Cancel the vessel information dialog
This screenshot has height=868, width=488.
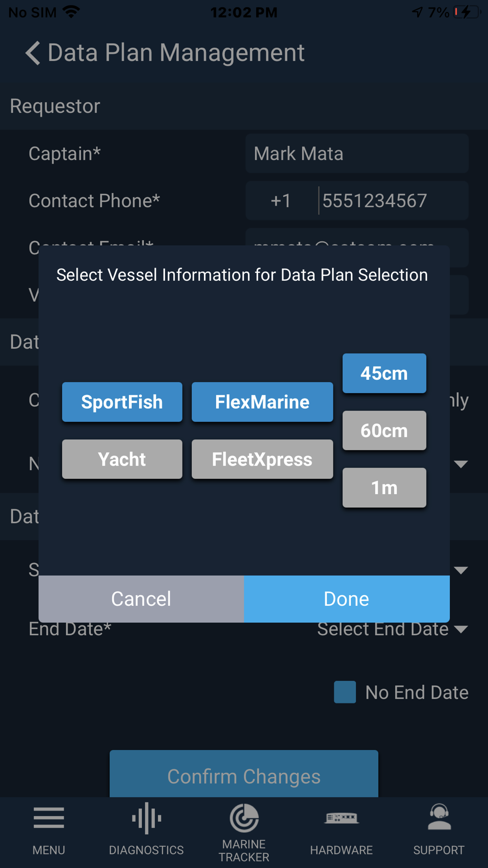141,599
